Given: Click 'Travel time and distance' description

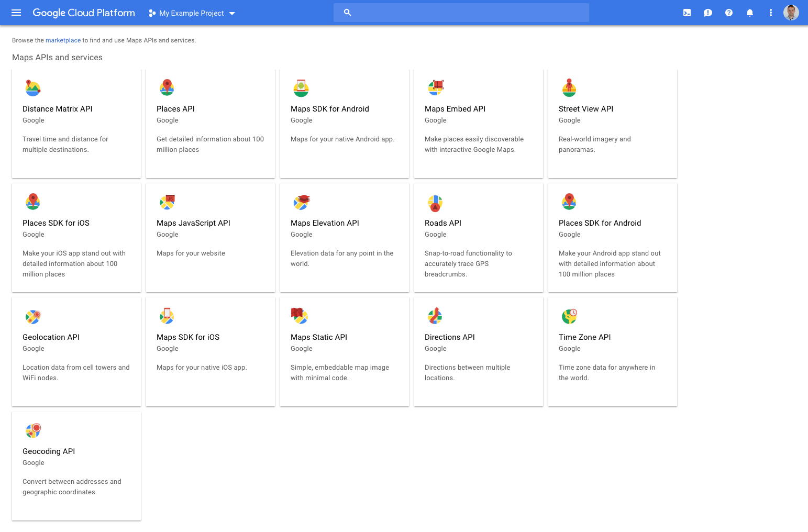Looking at the screenshot, I should (x=65, y=145).
